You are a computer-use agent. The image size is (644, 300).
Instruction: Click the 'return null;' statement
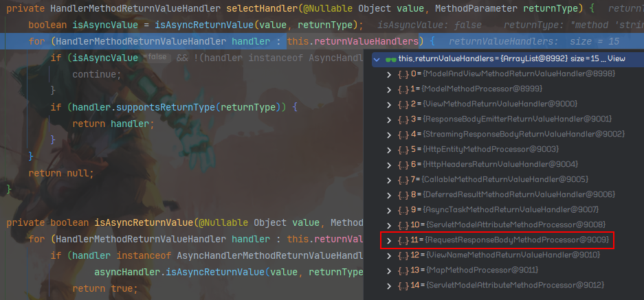coord(61,173)
